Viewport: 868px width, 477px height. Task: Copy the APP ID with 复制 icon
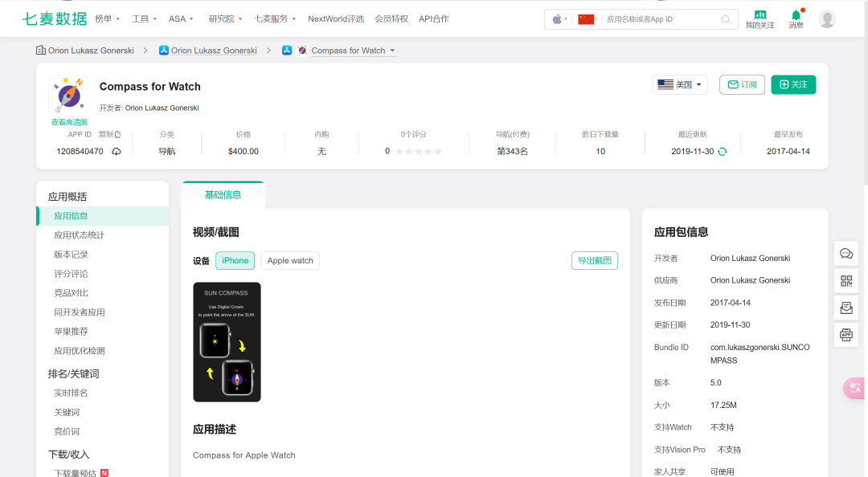click(109, 134)
